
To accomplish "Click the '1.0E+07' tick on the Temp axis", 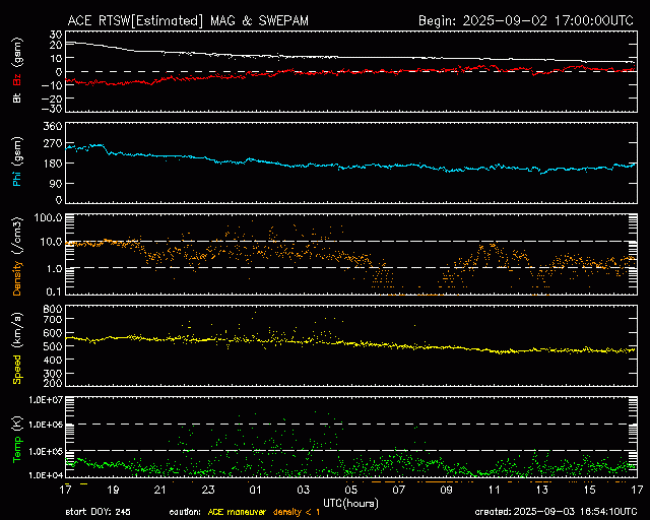I will [46, 400].
